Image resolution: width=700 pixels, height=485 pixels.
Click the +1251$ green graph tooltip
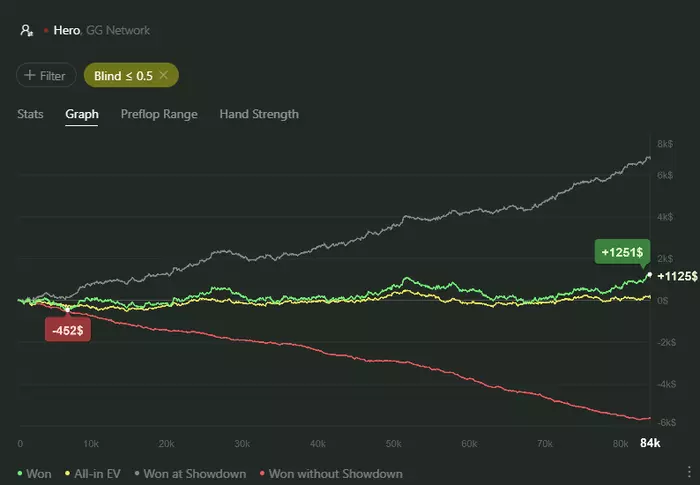(620, 251)
